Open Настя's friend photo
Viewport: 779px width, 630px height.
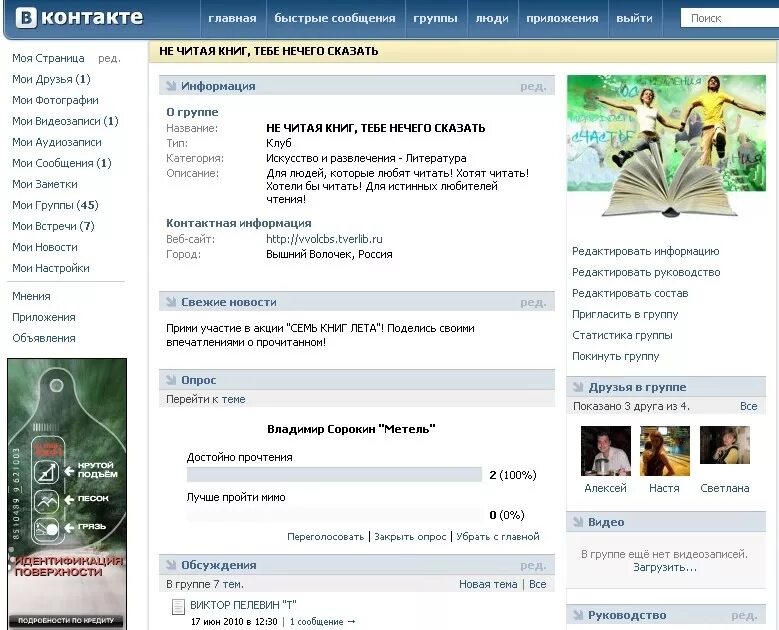(665, 451)
